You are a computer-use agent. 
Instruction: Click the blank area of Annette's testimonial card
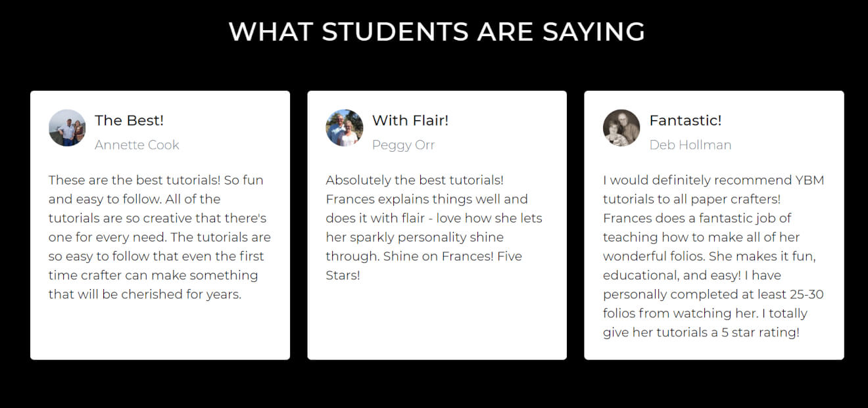pos(160,332)
